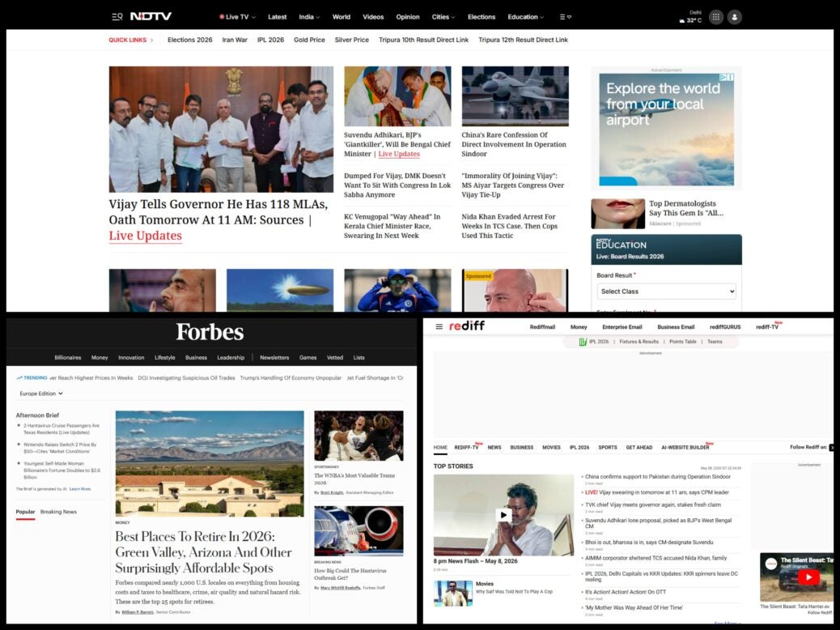The image size is (840, 630).
Task: Open Forbes Europe Edition dropdown
Action: click(41, 394)
